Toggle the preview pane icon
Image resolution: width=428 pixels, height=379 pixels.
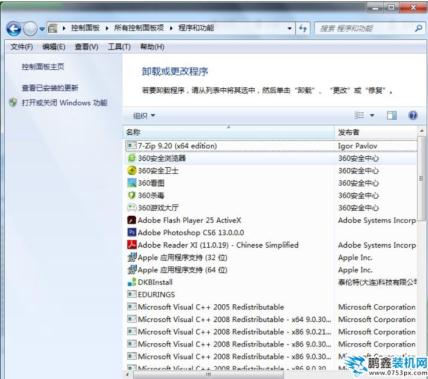coord(392,116)
